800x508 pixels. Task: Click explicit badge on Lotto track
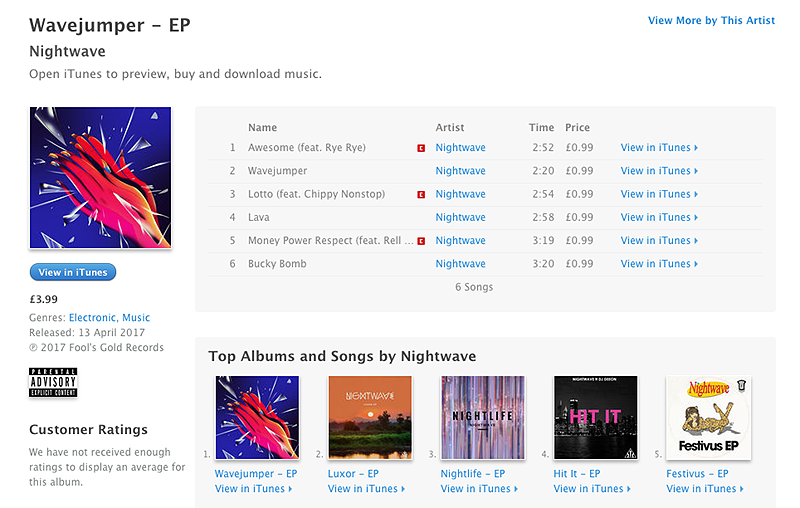pyautogui.click(x=421, y=194)
